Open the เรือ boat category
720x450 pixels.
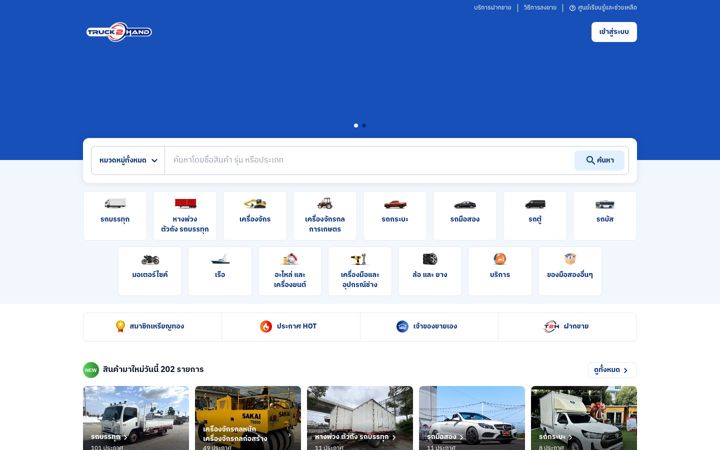click(x=220, y=271)
